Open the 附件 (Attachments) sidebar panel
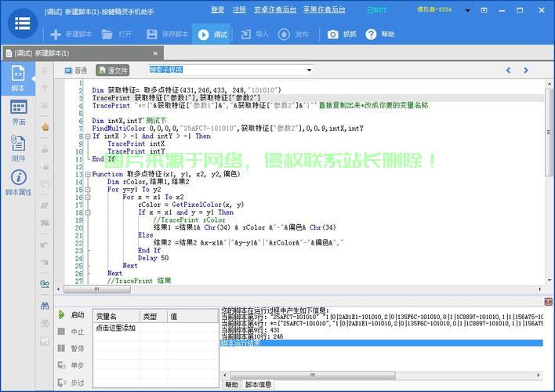The image size is (555, 392). pos(18,147)
